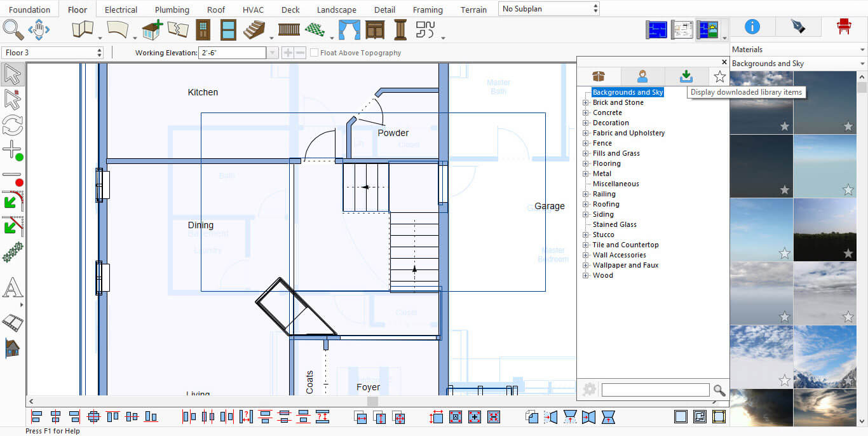Open the Landscape tab
Image resolution: width=868 pixels, height=436 pixels.
pos(336,10)
